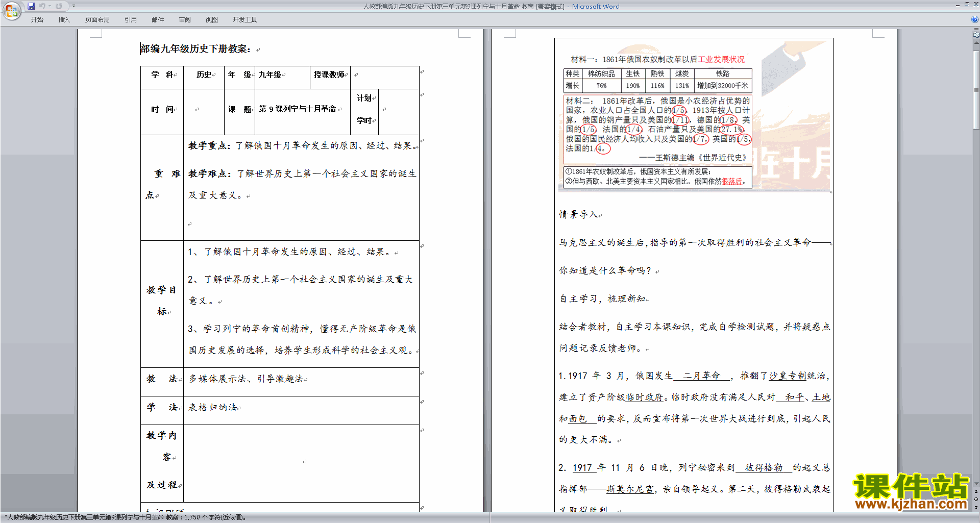Open the 审阅 ribbon tab
Viewport: 980px width, 523px height.
pos(185,20)
